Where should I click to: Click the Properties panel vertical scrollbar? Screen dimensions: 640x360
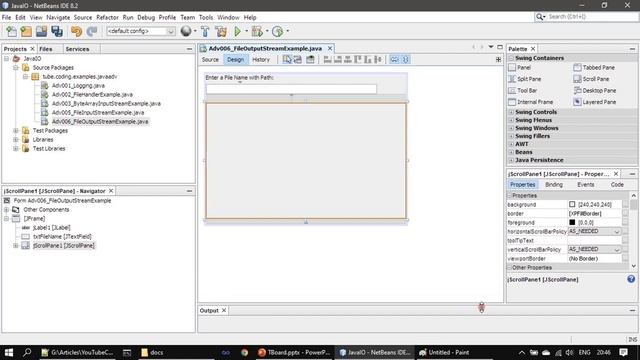[x=633, y=231]
